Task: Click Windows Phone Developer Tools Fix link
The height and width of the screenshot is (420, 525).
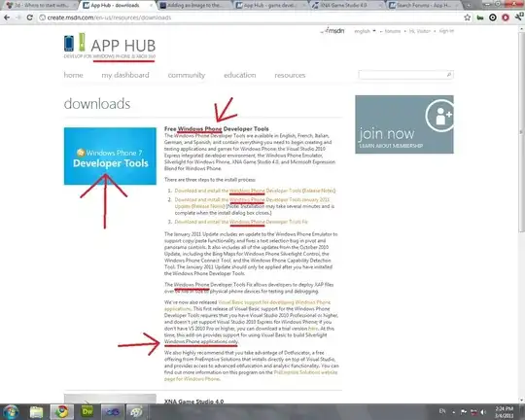Action: (241, 222)
